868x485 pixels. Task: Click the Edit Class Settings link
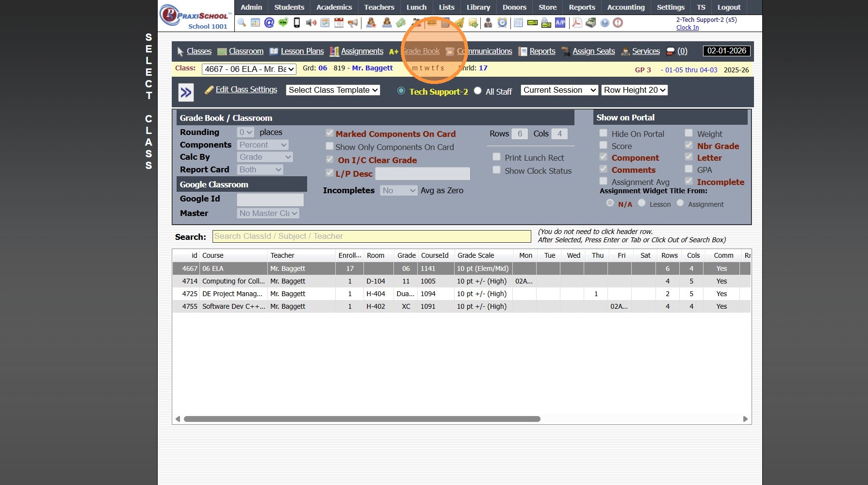tap(246, 90)
